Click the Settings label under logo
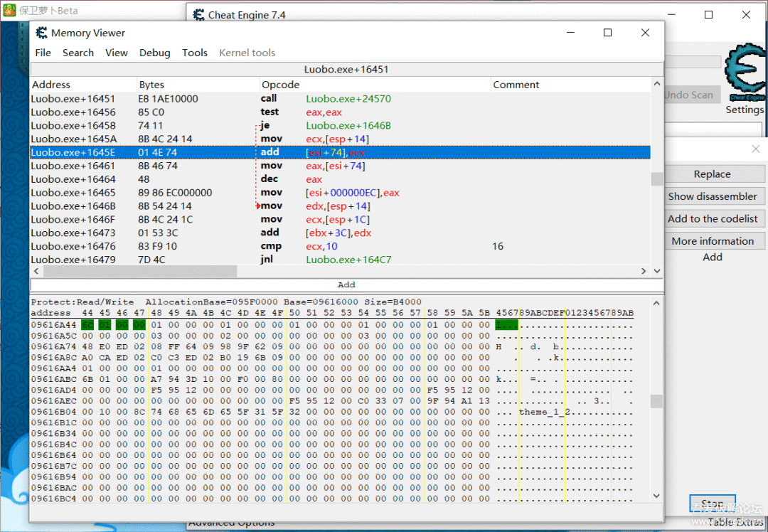 pyautogui.click(x=745, y=110)
